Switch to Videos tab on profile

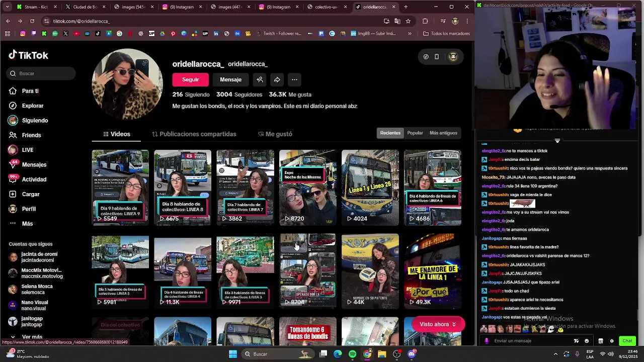click(x=117, y=134)
